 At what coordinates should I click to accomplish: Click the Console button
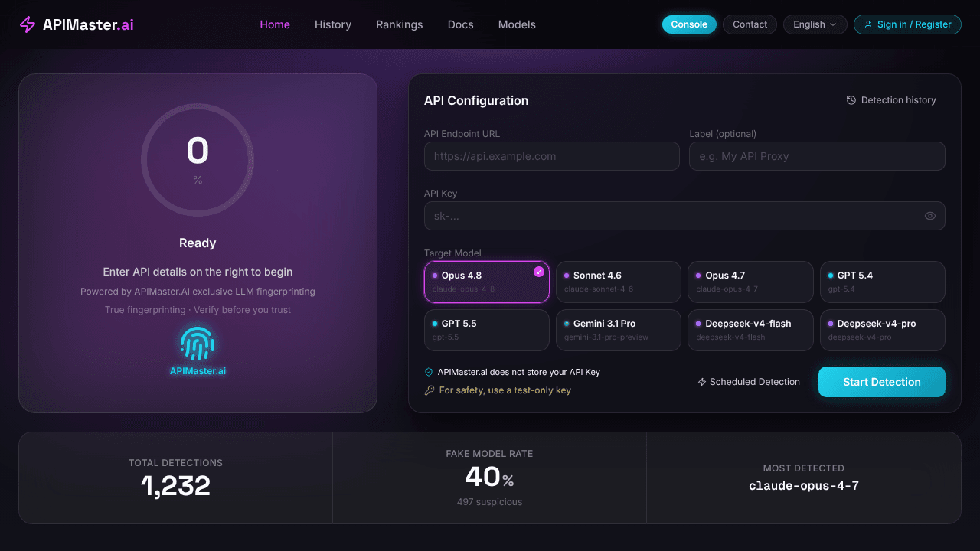(x=689, y=24)
